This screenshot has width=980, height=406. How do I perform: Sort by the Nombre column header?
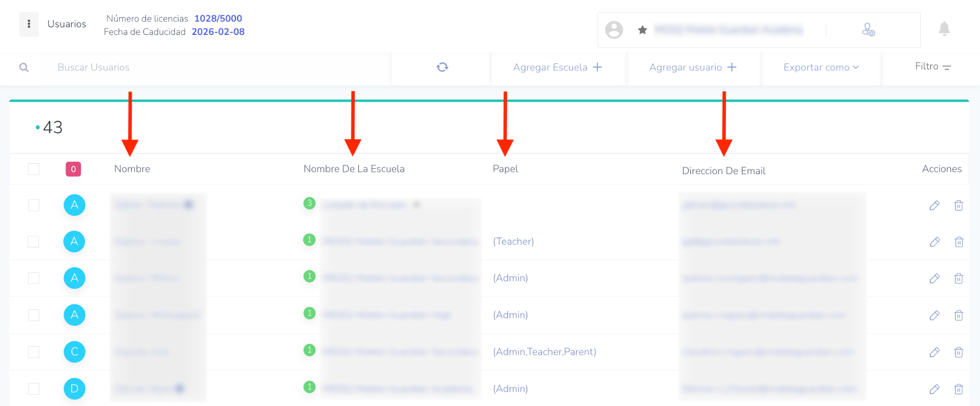(132, 169)
